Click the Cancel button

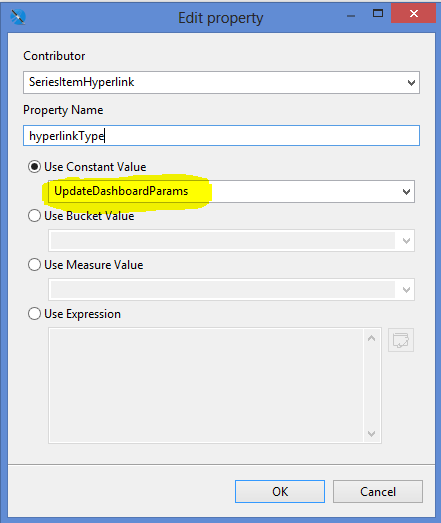378,491
